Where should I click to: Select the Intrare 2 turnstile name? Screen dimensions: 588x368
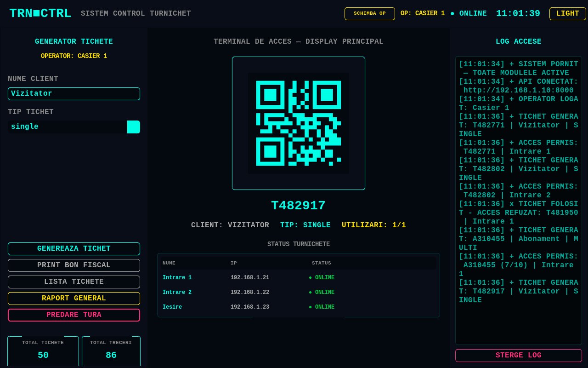pos(177,293)
